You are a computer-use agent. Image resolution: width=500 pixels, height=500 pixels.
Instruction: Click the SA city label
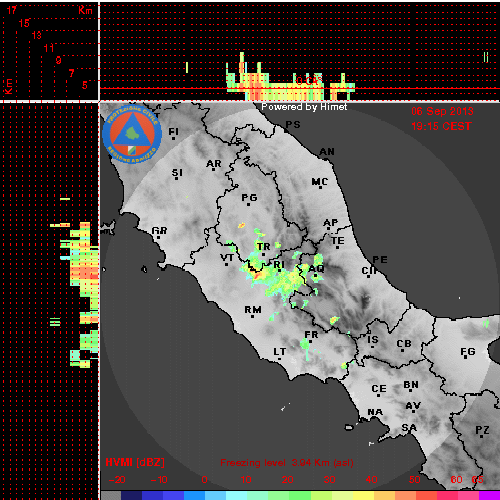[409, 427]
